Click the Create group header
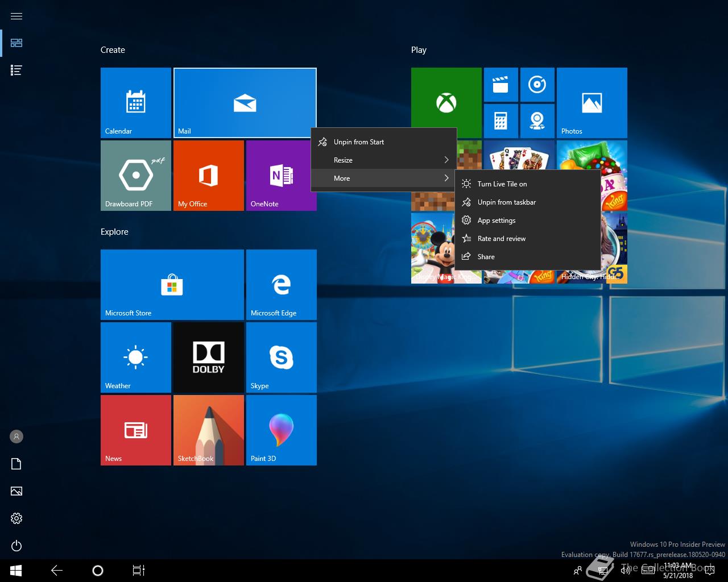This screenshot has height=582, width=728. tap(113, 50)
